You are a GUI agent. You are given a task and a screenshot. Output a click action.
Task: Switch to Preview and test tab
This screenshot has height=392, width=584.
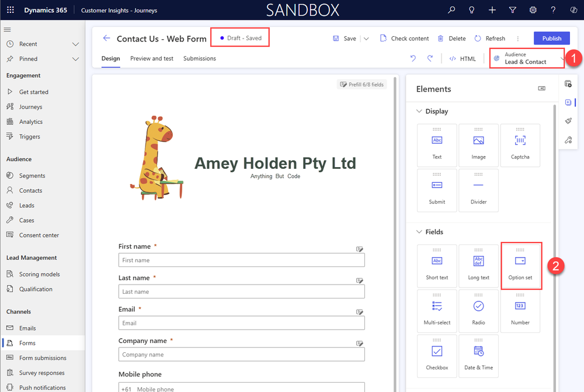click(x=152, y=58)
